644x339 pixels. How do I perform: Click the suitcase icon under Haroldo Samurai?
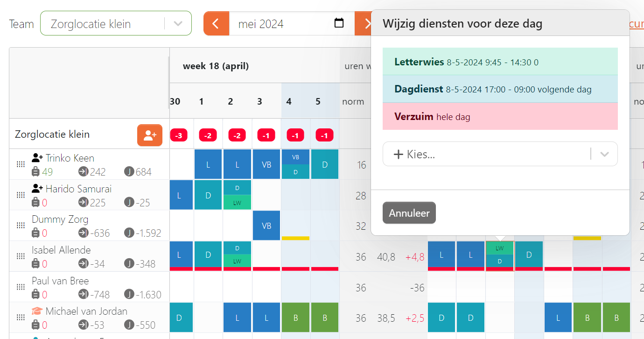[x=35, y=203]
